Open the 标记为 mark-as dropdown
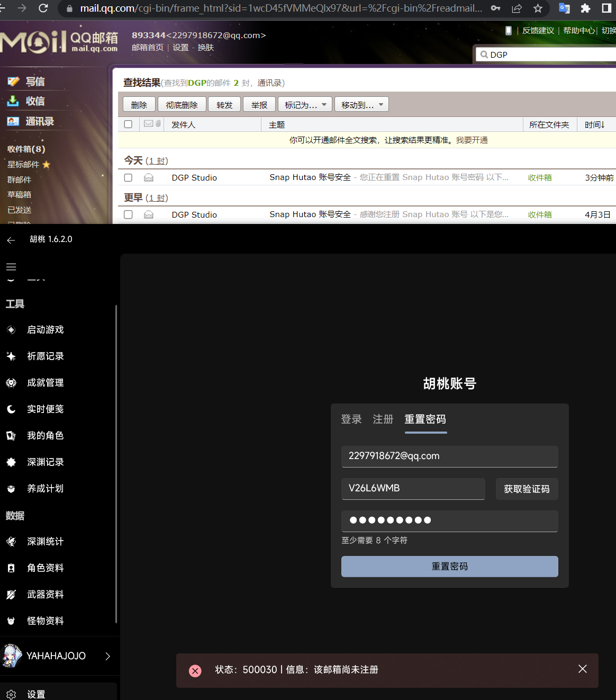The image size is (616, 700). point(304,104)
